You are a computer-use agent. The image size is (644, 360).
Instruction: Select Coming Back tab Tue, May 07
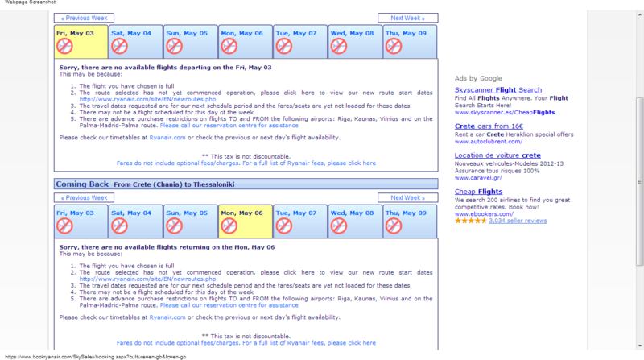[x=300, y=221]
